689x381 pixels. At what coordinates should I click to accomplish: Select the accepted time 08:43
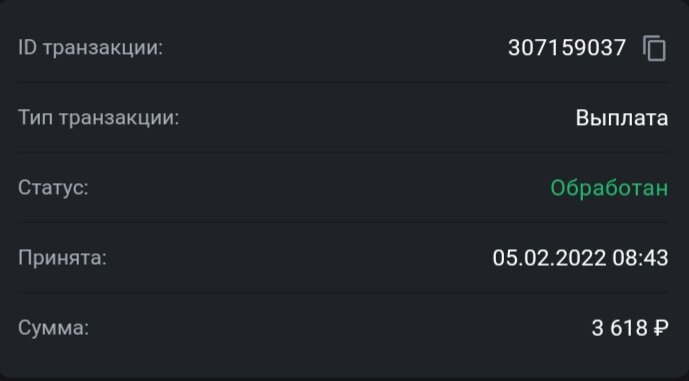[x=640, y=258]
